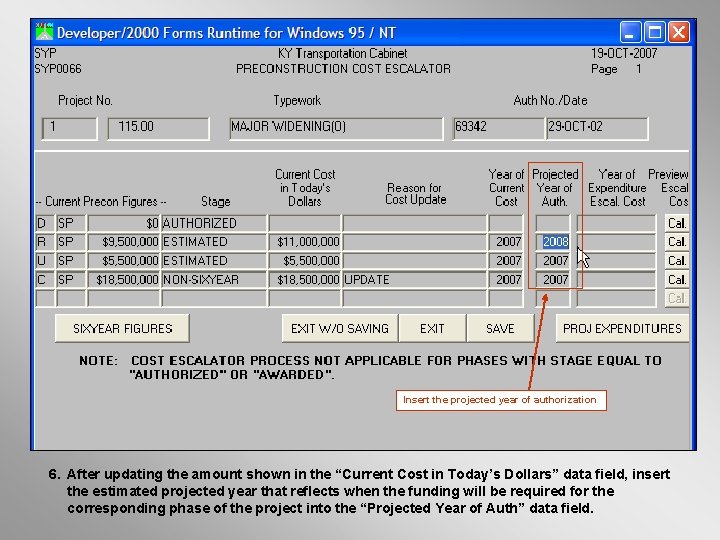The image size is (720, 540).
Task: Save the form with SAVE button
Action: (x=500, y=328)
